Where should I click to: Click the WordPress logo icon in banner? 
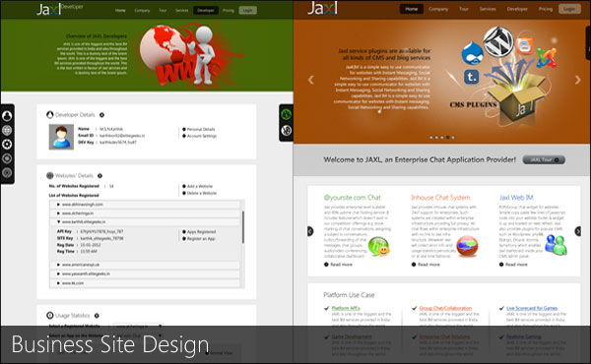[x=498, y=41]
